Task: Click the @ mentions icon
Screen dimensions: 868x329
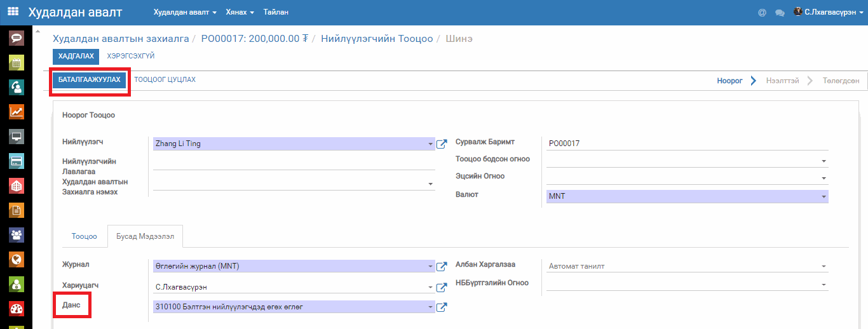Action: coord(762,12)
